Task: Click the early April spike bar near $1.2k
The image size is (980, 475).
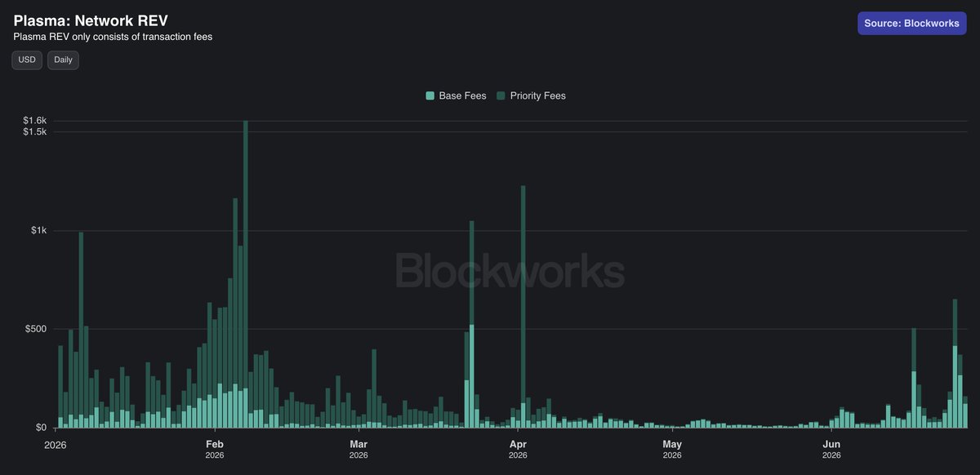Action: click(523, 307)
